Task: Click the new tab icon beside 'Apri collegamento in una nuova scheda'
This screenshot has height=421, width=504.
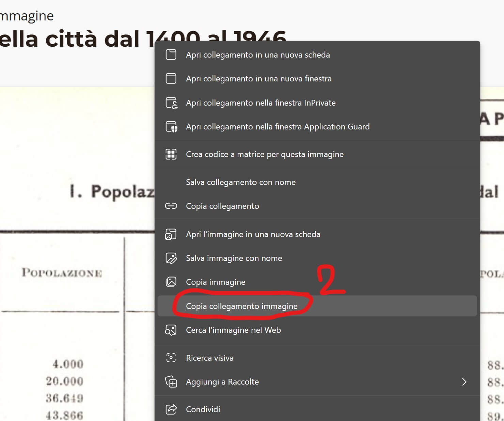Action: tap(171, 55)
